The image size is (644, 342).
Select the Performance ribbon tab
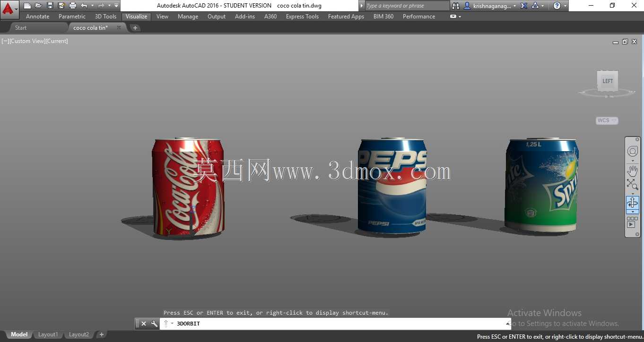pos(419,17)
